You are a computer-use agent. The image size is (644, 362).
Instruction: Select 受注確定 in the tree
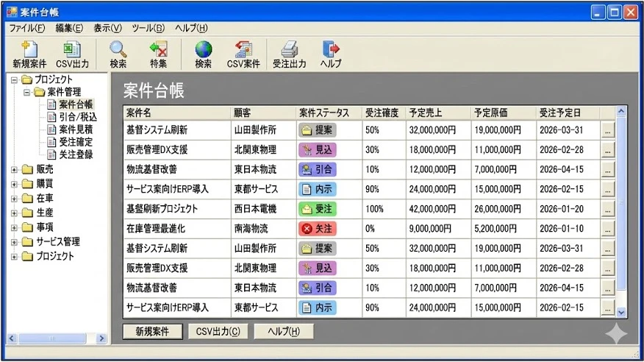pyautogui.click(x=76, y=142)
